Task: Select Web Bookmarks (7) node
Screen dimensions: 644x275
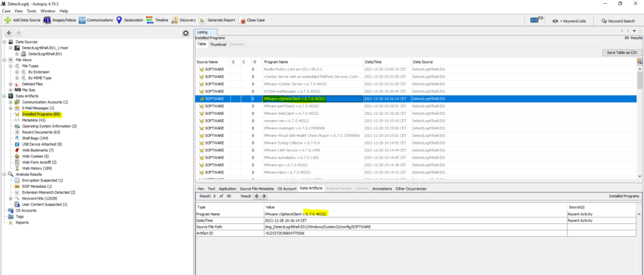Action: click(37, 151)
